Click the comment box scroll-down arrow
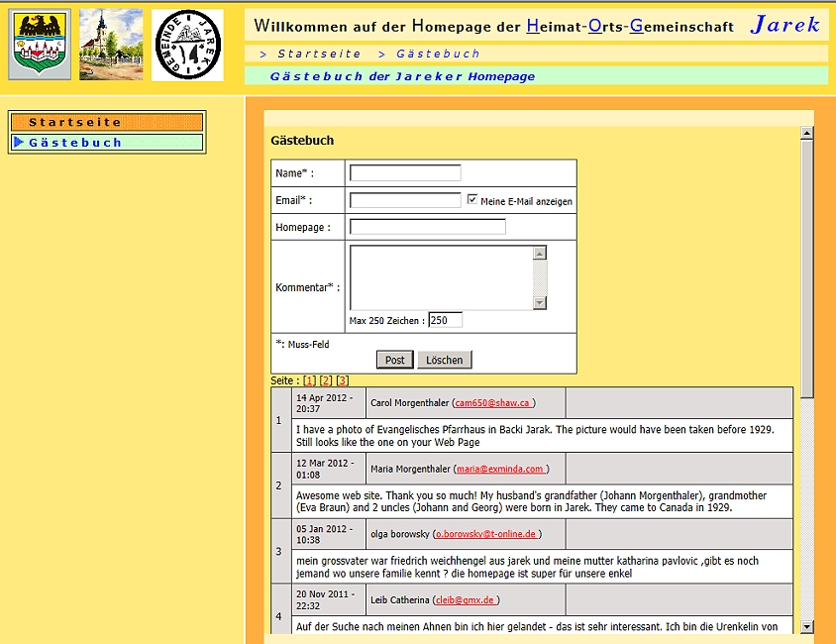This screenshot has height=644, width=836. click(540, 303)
